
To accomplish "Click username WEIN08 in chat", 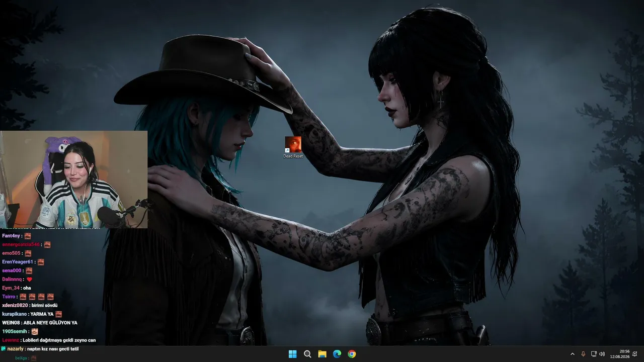I will pos(11,323).
